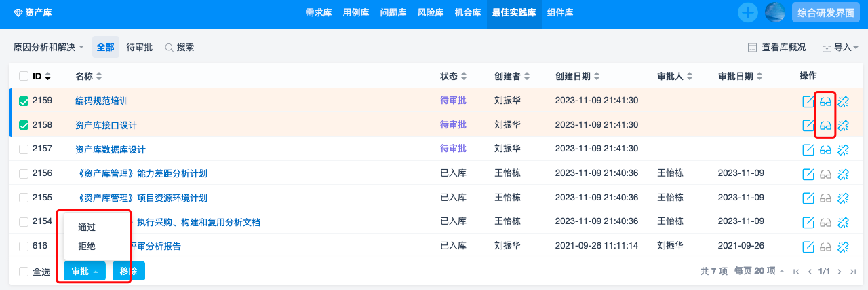Sort by the 创建日期 column header
This screenshot has height=290, width=868.
(577, 76)
